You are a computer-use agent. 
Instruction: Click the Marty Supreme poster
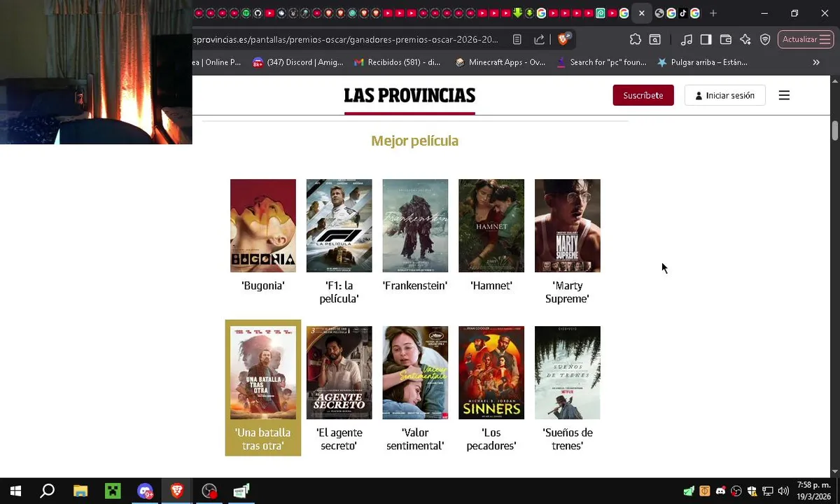[x=568, y=225]
